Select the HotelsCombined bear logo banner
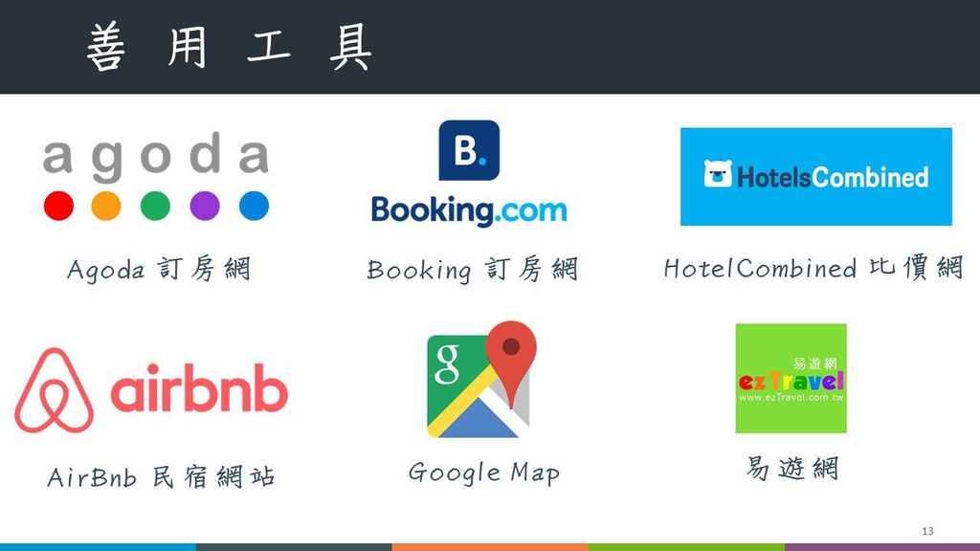Screen dimensions: 980x551 tap(816, 177)
